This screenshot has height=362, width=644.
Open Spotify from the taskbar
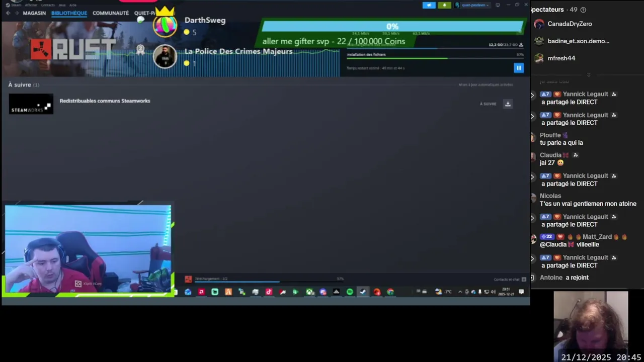click(x=350, y=292)
